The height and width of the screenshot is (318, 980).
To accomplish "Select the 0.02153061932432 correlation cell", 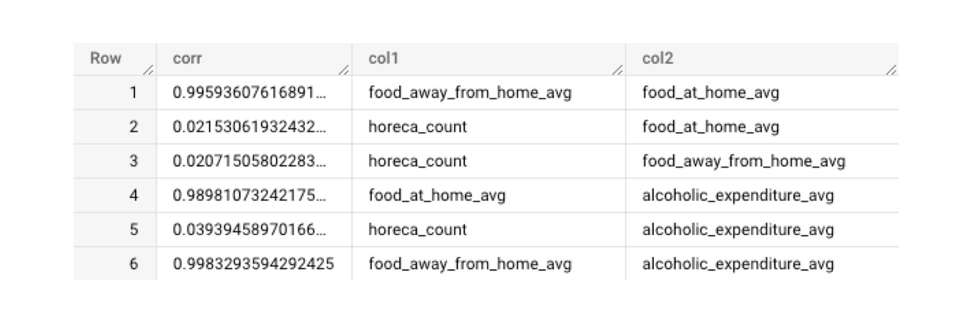I will (249, 127).
